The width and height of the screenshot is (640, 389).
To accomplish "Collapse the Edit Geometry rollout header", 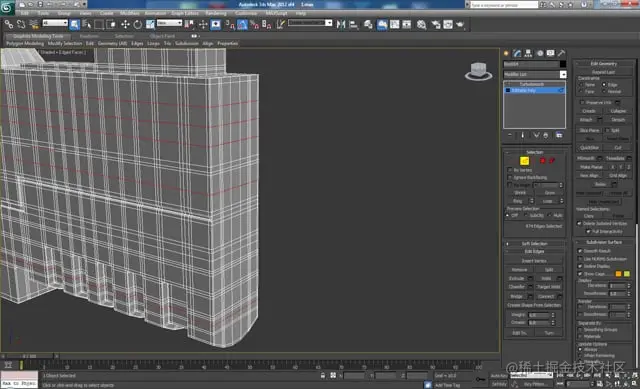I will 604,64.
